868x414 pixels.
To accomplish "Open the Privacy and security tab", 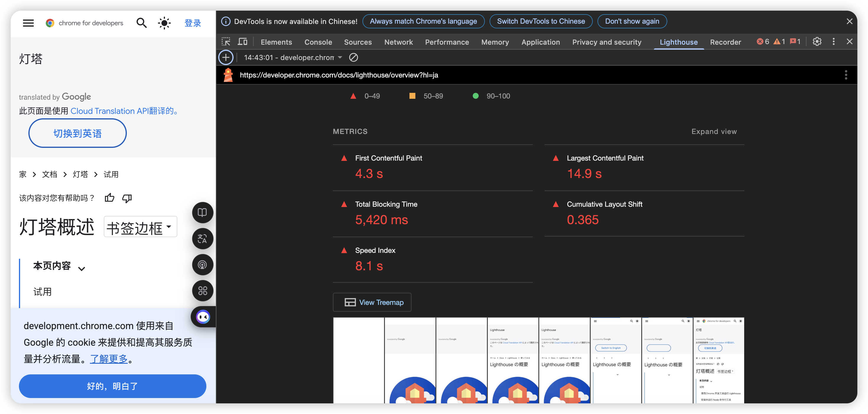I will tap(607, 42).
